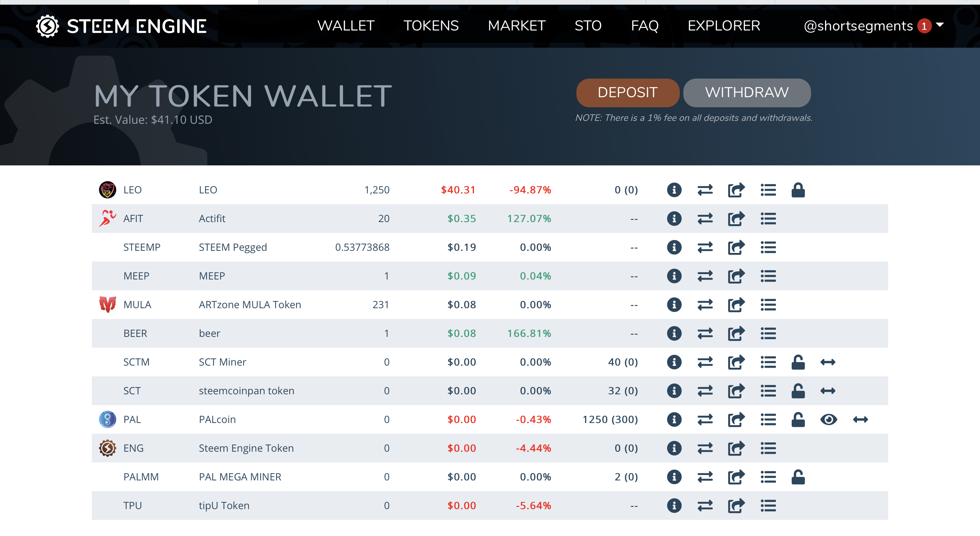The image size is (980, 536).
Task: Click the '1250 (300)' staked value
Action: click(x=610, y=420)
